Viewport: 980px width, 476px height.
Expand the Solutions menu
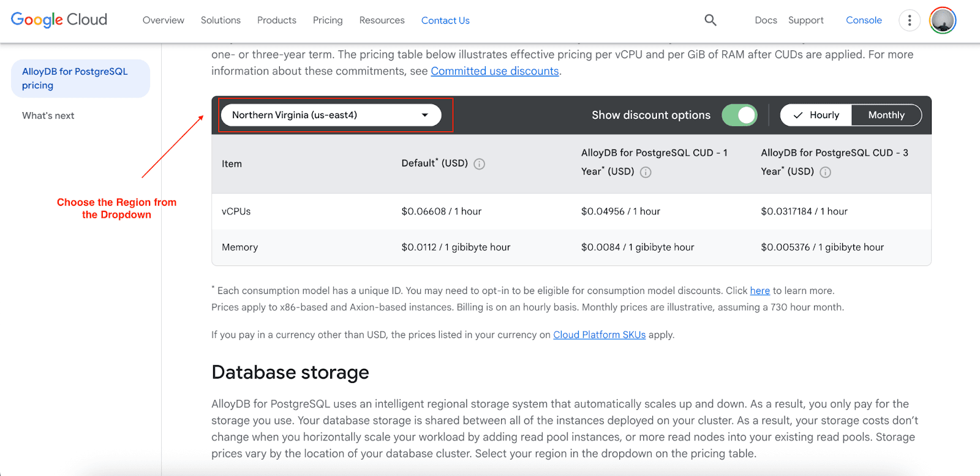(221, 20)
